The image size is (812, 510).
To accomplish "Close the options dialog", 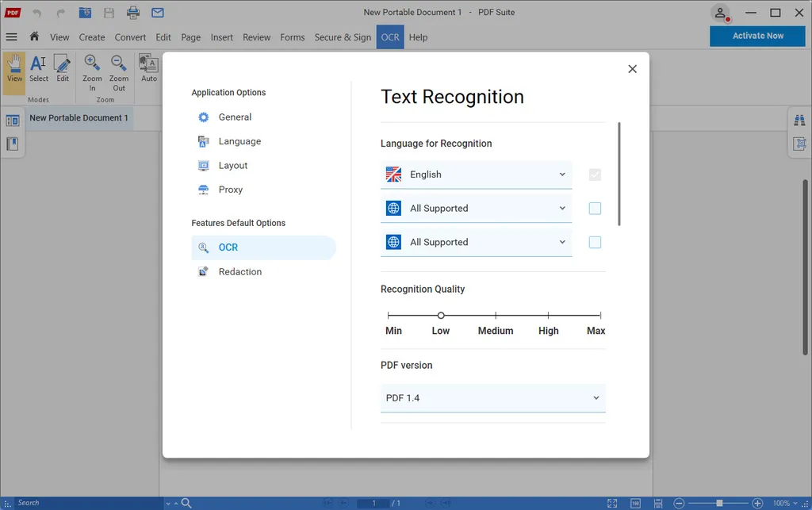I will [x=632, y=69].
